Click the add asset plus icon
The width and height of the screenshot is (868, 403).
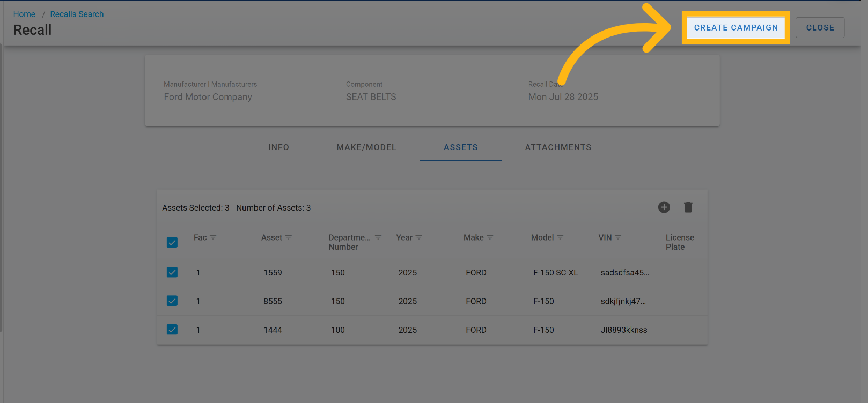(x=664, y=207)
